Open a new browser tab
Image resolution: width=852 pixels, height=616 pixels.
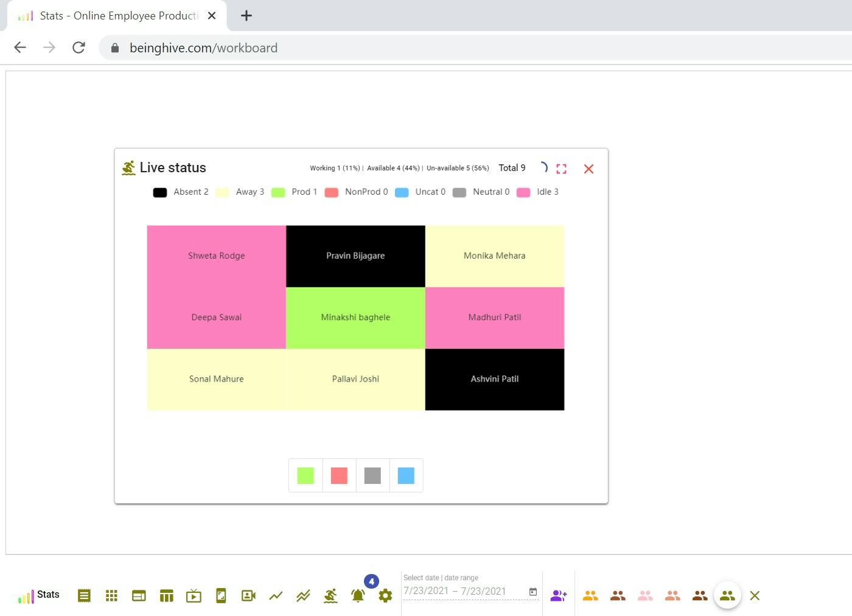[246, 16]
